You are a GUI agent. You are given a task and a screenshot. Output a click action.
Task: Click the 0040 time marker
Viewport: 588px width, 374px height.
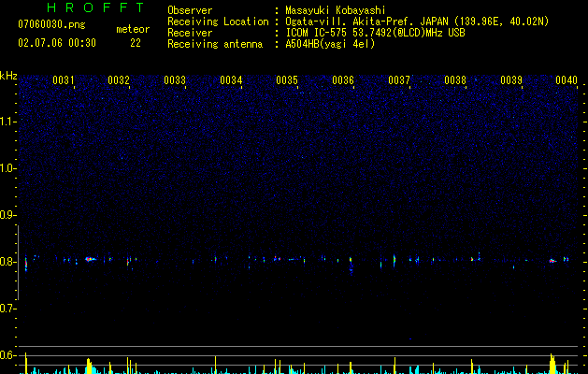pyautogui.click(x=566, y=79)
